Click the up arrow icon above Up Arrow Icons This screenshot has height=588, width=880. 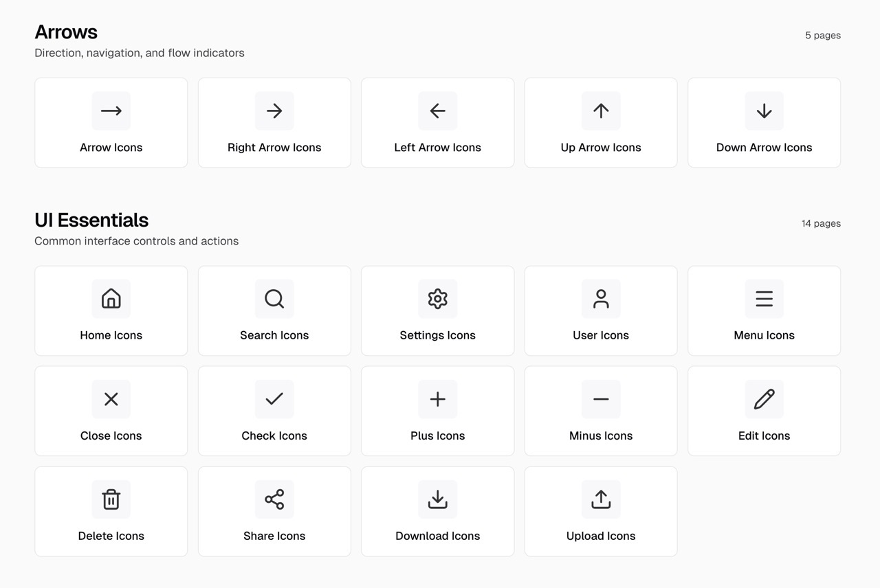[601, 111]
